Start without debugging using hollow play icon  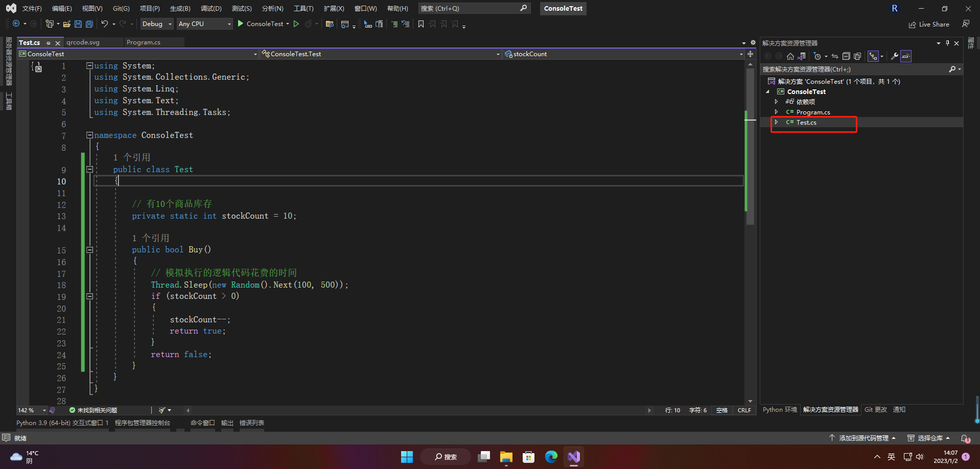pyautogui.click(x=296, y=24)
